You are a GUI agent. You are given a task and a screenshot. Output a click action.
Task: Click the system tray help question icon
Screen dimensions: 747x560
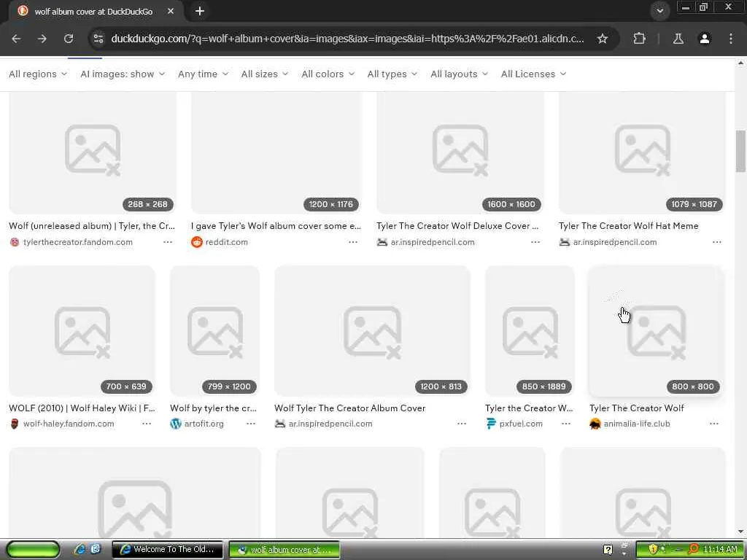[x=608, y=550]
